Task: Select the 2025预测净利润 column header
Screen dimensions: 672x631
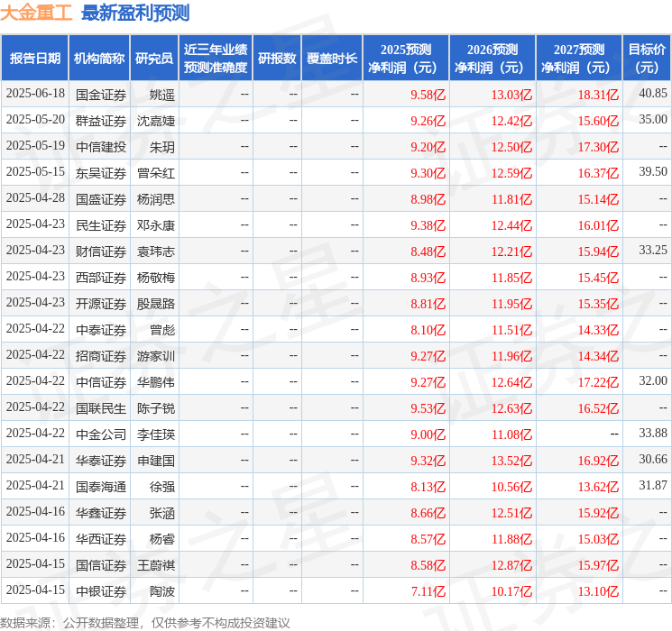Action: tap(405, 59)
